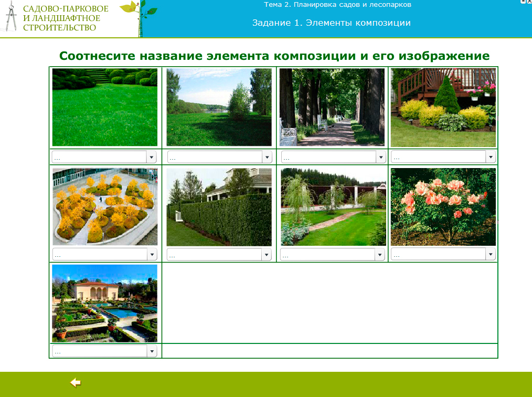Viewport: 532px width, 397px height.
Task: Open dropdown under the pink flowering bush
Action: pyautogui.click(x=443, y=254)
